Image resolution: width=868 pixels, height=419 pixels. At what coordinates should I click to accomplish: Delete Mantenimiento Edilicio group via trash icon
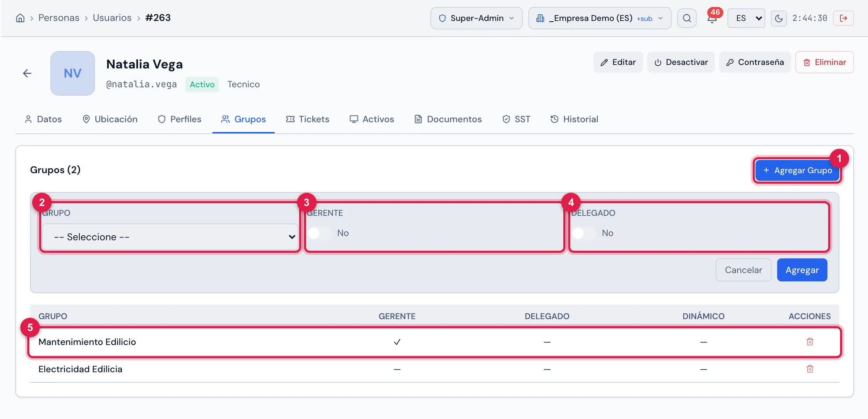[x=810, y=341]
